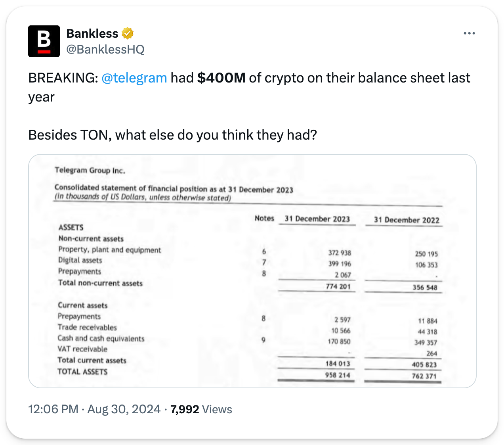Click the @BanklessHQ handle
This screenshot has height=445, width=504.
(105, 50)
